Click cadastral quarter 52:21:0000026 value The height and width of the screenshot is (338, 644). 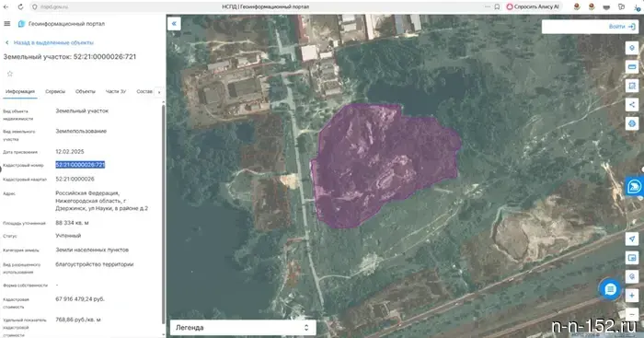click(x=75, y=180)
